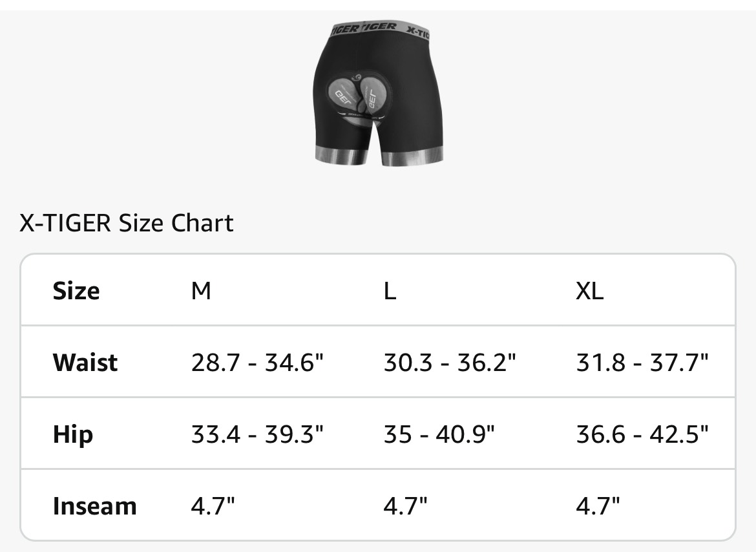Select the Size row header
The height and width of the screenshot is (552, 756).
coord(76,291)
